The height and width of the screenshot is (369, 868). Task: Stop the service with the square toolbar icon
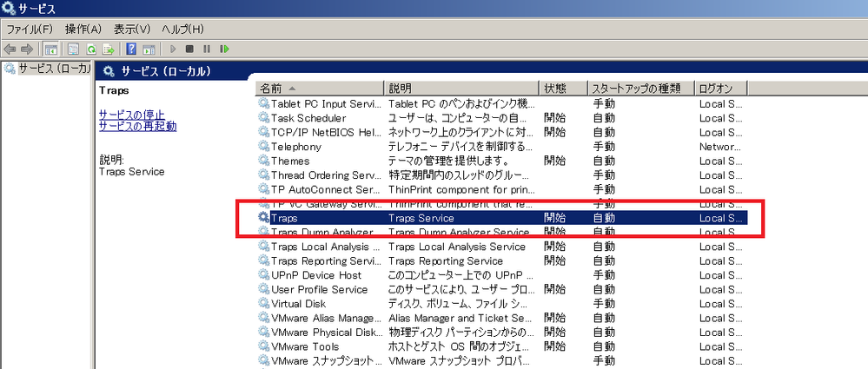(x=189, y=49)
